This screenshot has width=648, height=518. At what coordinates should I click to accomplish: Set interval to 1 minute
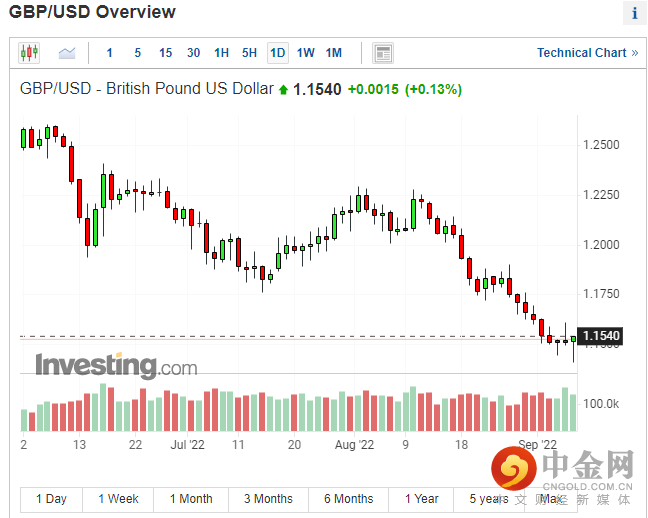tap(109, 53)
